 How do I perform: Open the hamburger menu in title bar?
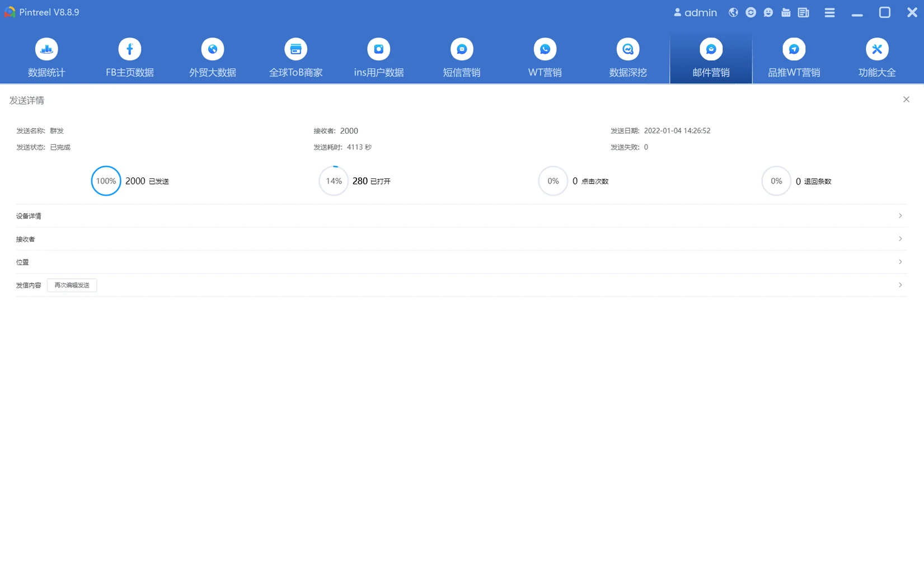point(829,12)
